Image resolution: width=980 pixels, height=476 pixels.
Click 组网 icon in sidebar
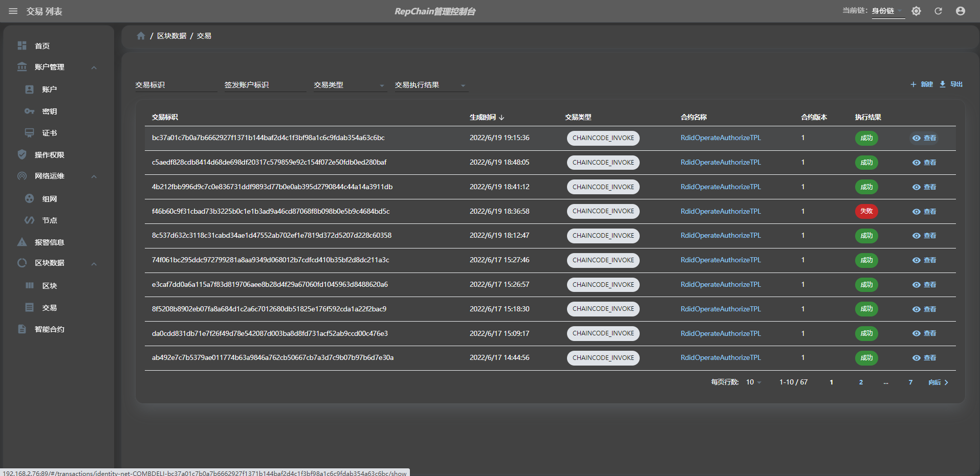click(x=30, y=198)
